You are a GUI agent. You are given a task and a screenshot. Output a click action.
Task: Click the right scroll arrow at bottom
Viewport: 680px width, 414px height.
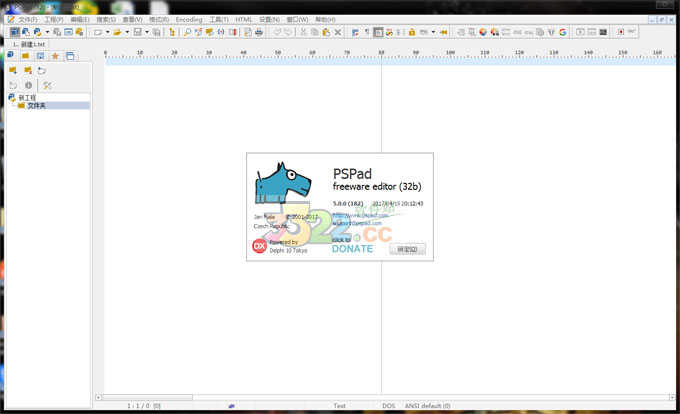[672, 398]
